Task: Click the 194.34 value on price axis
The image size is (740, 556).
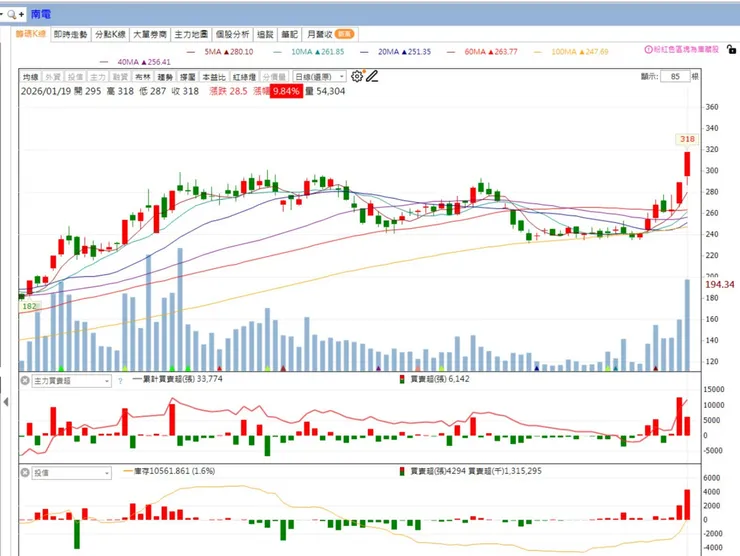Action: (x=720, y=284)
